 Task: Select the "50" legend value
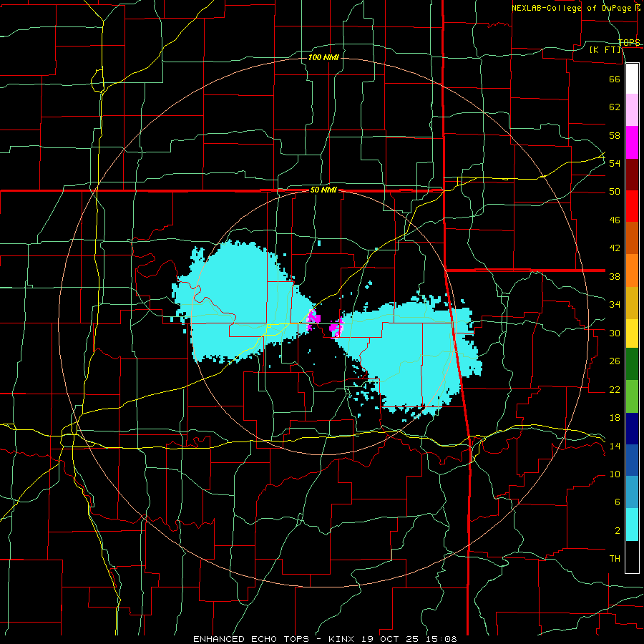[615, 192]
